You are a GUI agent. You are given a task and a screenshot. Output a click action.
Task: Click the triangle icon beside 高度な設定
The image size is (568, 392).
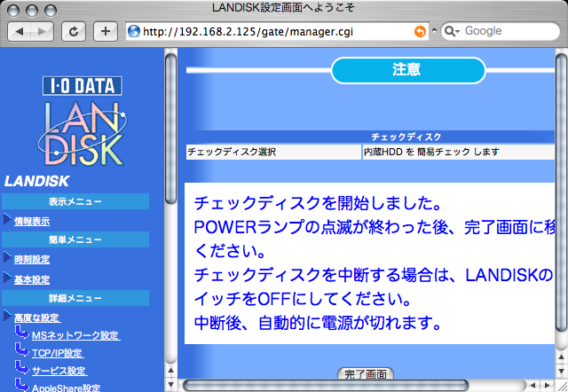[x=8, y=316]
